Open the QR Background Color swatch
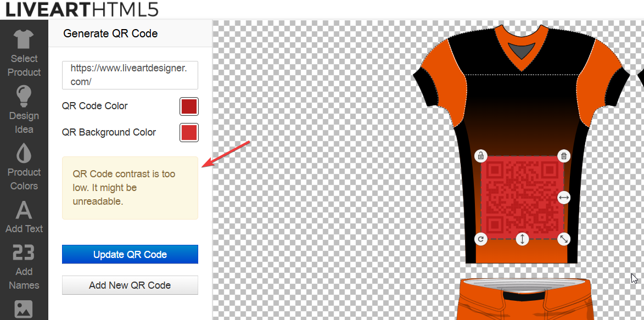 pyautogui.click(x=189, y=133)
